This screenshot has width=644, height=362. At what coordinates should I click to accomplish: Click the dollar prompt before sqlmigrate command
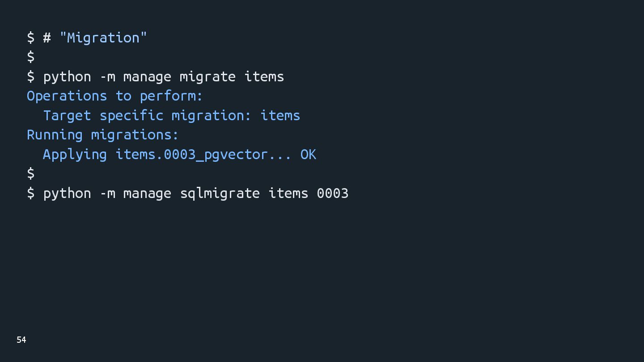coord(30,193)
